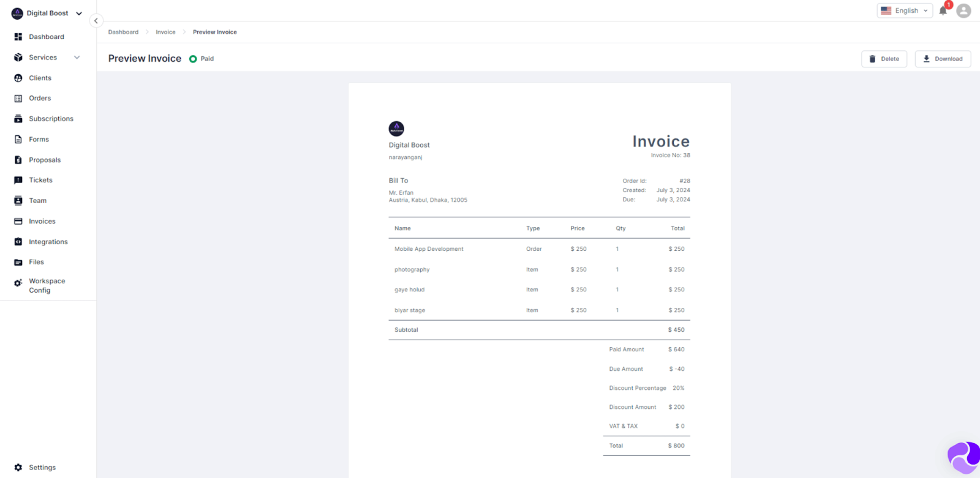Open the user profile avatar

pos(963,10)
